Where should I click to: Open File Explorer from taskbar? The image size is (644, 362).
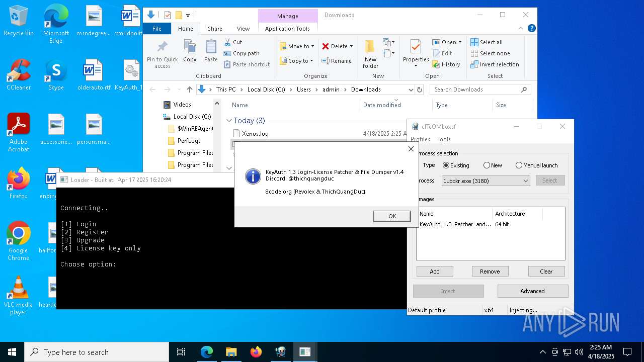pos(231,352)
